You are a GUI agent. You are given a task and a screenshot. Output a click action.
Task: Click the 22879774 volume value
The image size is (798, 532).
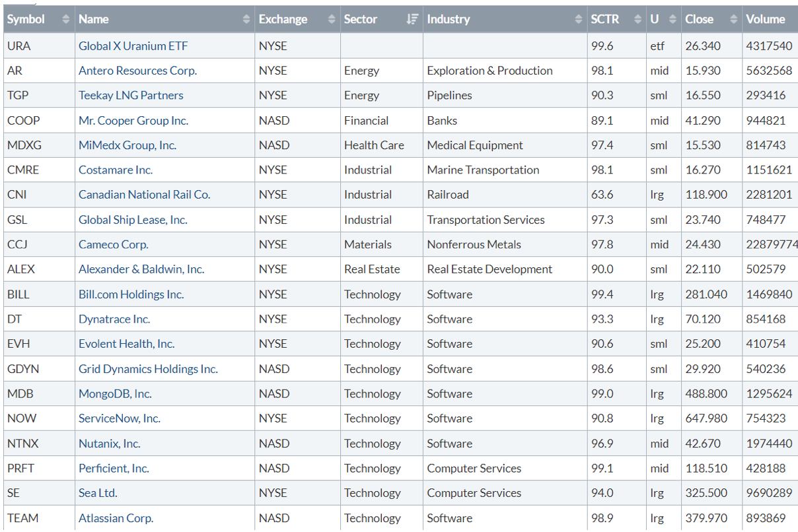coord(772,244)
